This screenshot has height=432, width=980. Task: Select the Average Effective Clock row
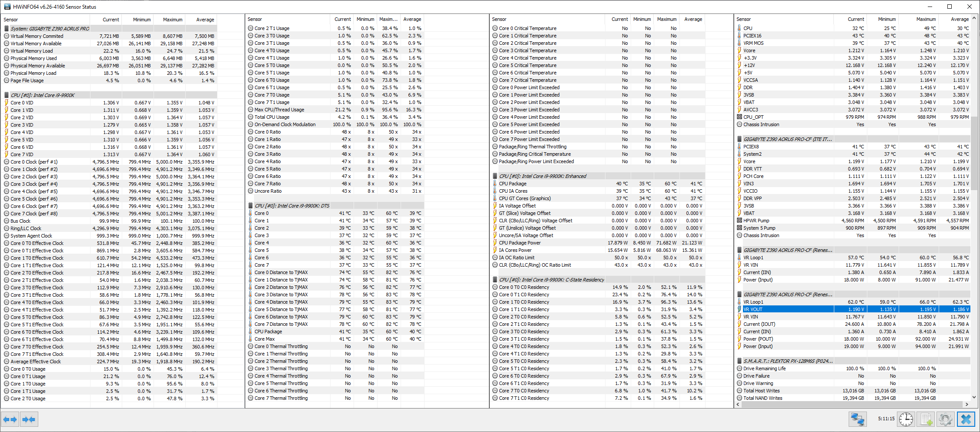click(x=110, y=362)
